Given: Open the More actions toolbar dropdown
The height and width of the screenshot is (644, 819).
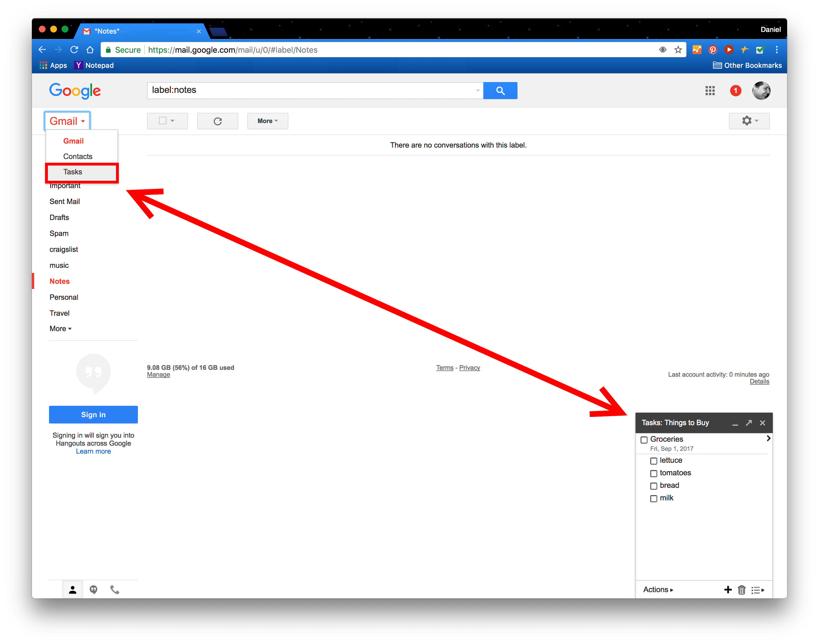Looking at the screenshot, I should tap(268, 121).
